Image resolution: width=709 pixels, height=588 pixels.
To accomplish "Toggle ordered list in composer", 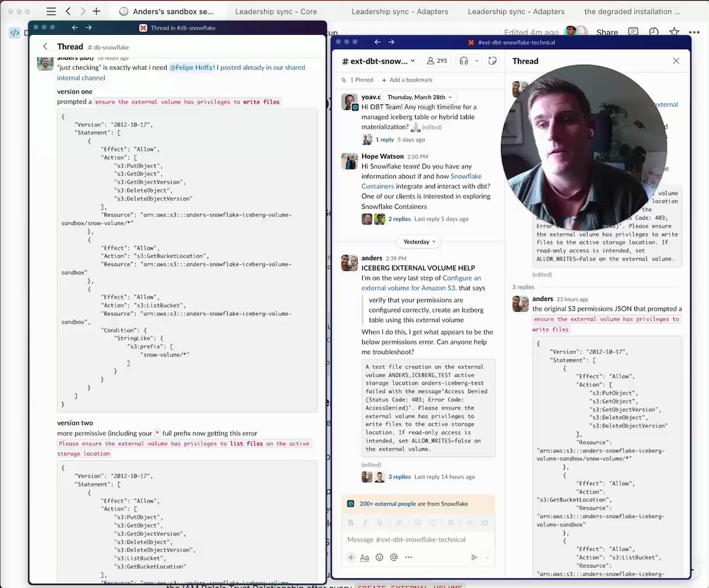I will tap(418, 523).
